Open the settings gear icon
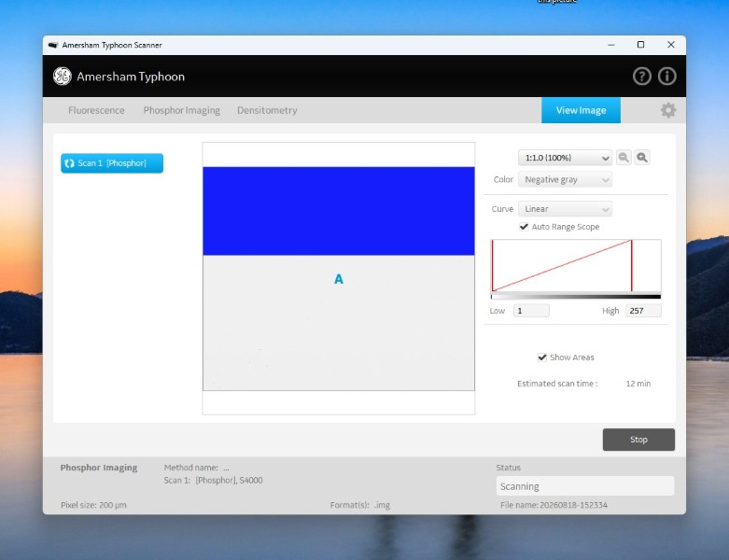Screen dimensions: 729x560 pos(668,110)
